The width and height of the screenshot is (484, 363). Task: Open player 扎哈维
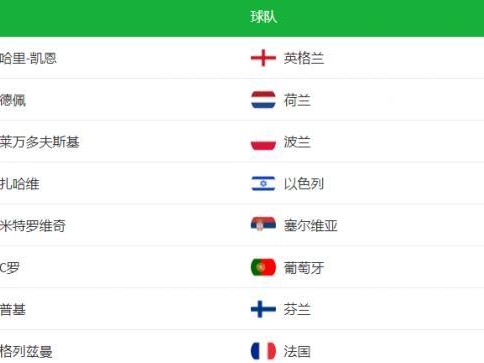tap(20, 184)
